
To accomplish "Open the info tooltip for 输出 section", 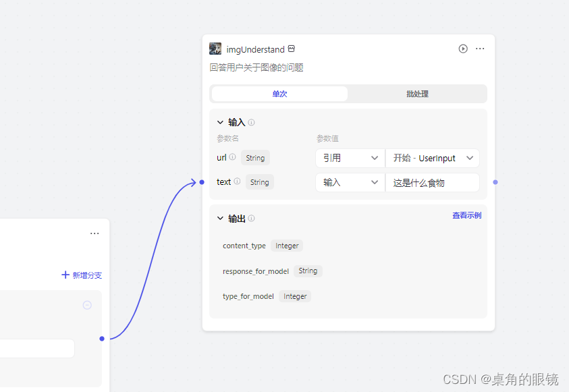I will tap(250, 218).
